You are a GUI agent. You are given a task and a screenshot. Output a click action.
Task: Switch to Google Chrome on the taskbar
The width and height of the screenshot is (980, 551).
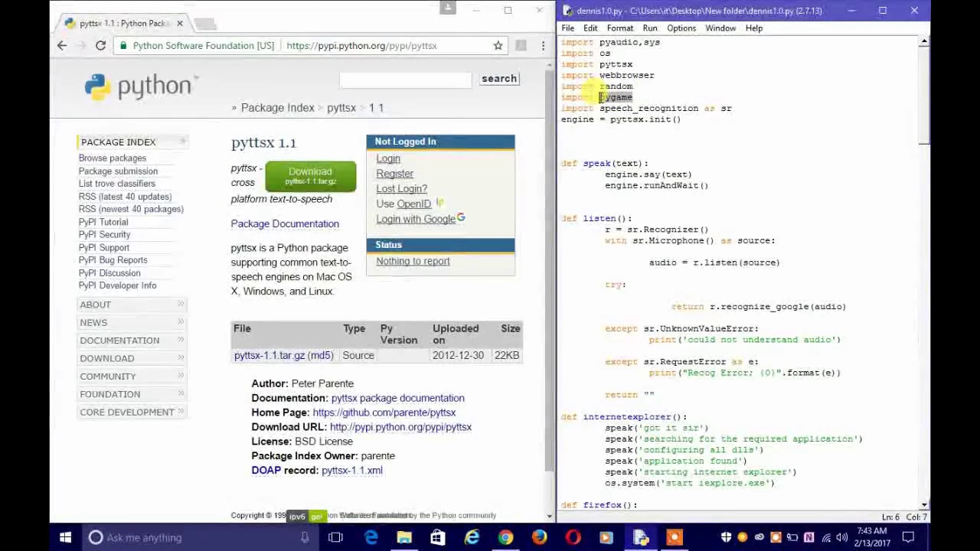pos(505,537)
